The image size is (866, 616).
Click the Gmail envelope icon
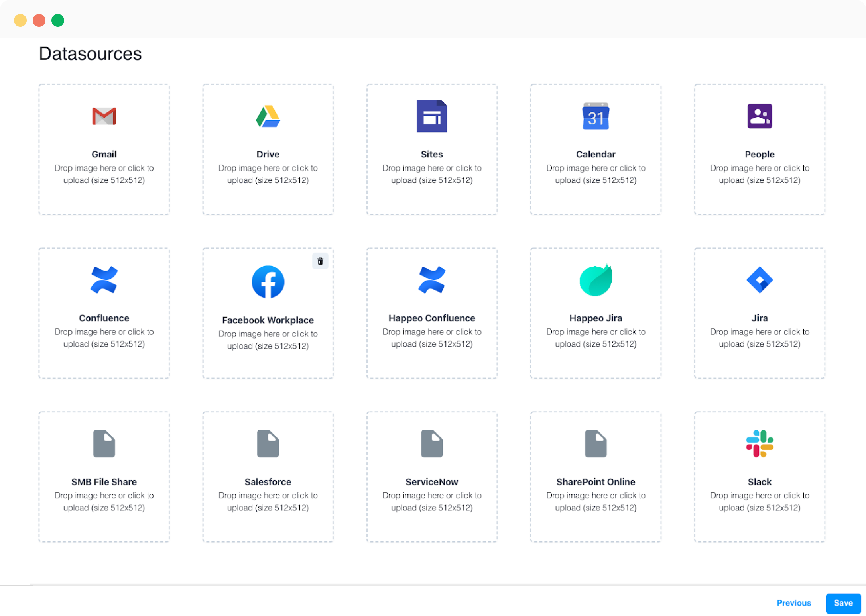point(104,116)
